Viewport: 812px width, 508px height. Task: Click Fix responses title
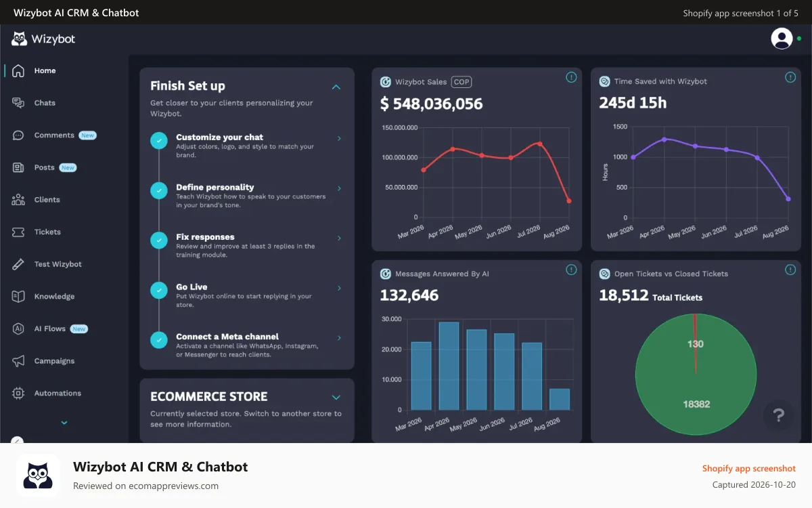(205, 237)
